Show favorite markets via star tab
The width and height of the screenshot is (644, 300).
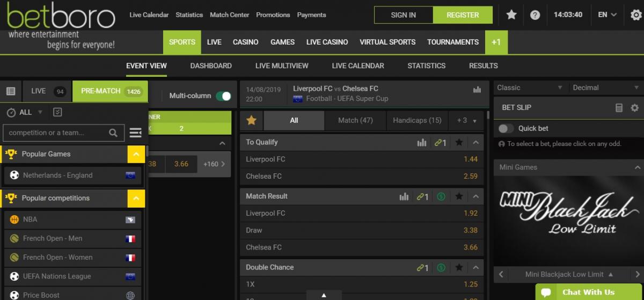click(251, 120)
